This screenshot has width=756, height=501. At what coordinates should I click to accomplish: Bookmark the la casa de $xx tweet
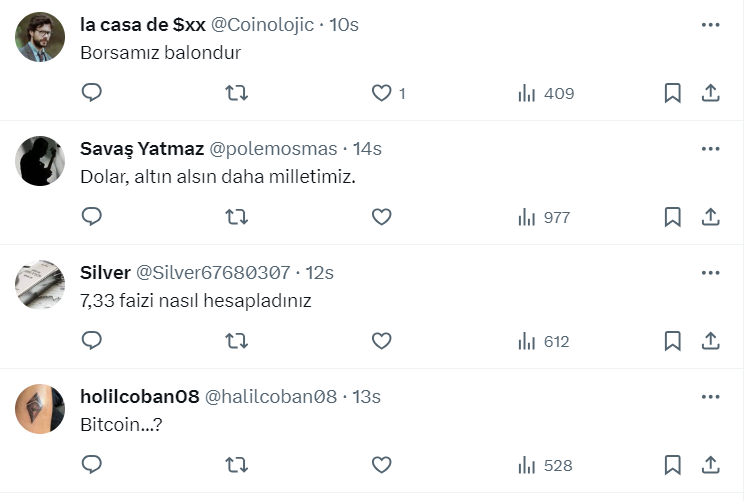[673, 93]
